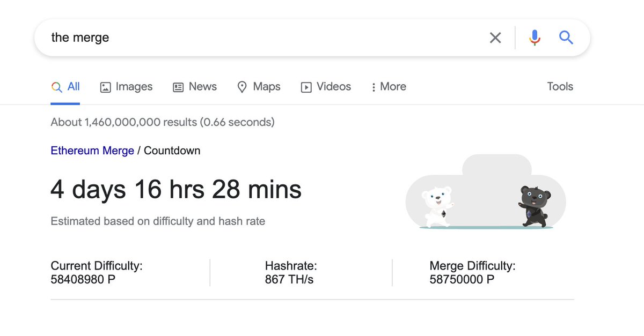Start voice search with the microphone icon
This screenshot has width=644, height=336.
click(535, 38)
